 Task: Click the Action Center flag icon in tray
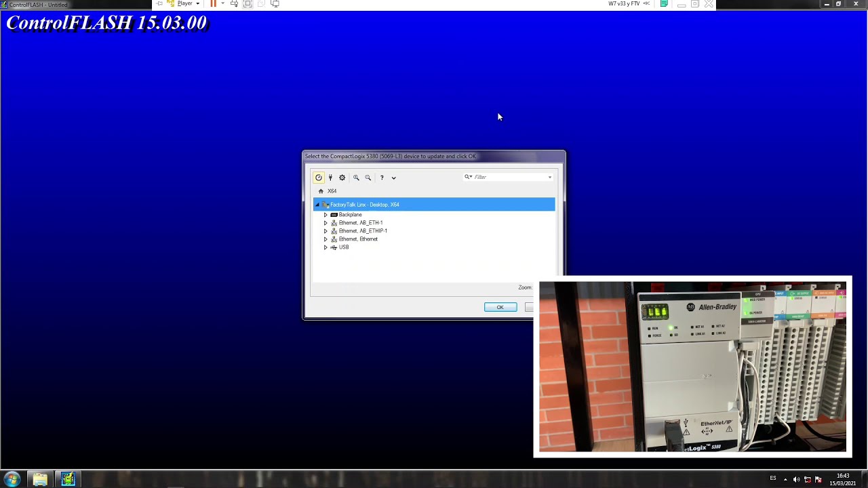pos(818,480)
